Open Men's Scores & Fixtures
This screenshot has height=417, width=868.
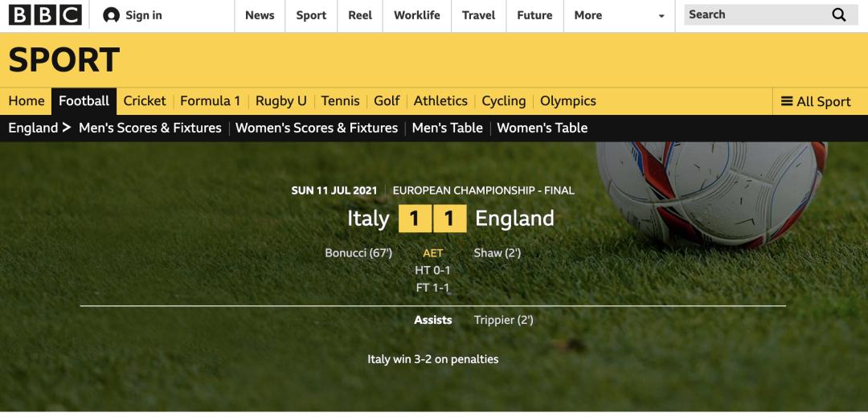(149, 128)
